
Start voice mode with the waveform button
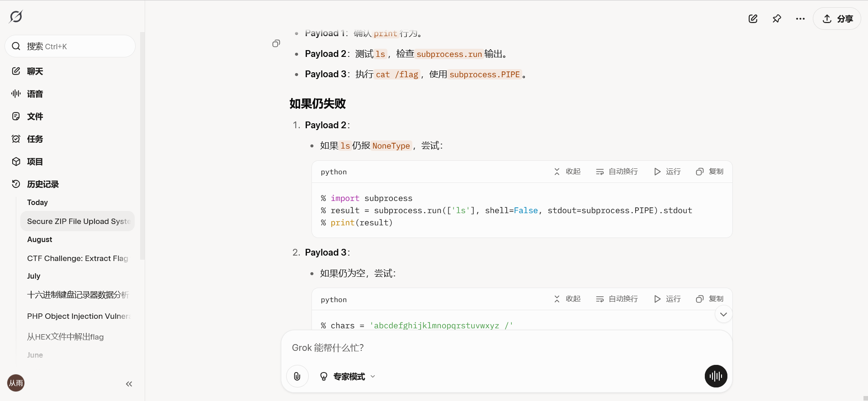716,376
